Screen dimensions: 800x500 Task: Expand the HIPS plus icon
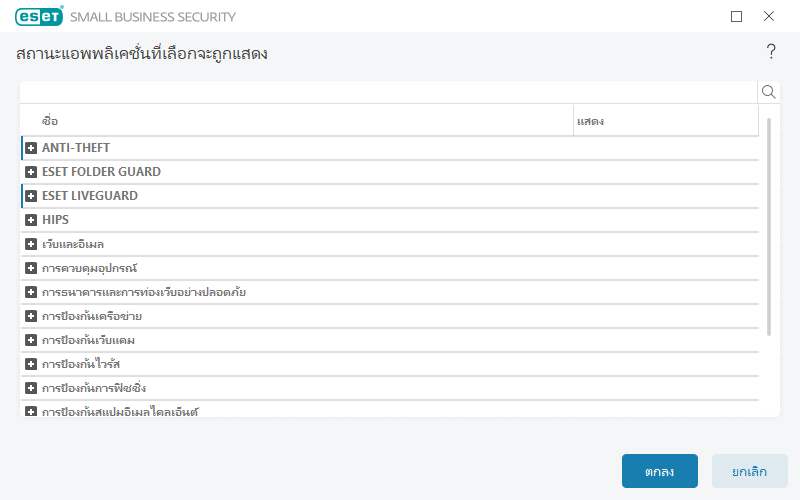[x=31, y=220]
